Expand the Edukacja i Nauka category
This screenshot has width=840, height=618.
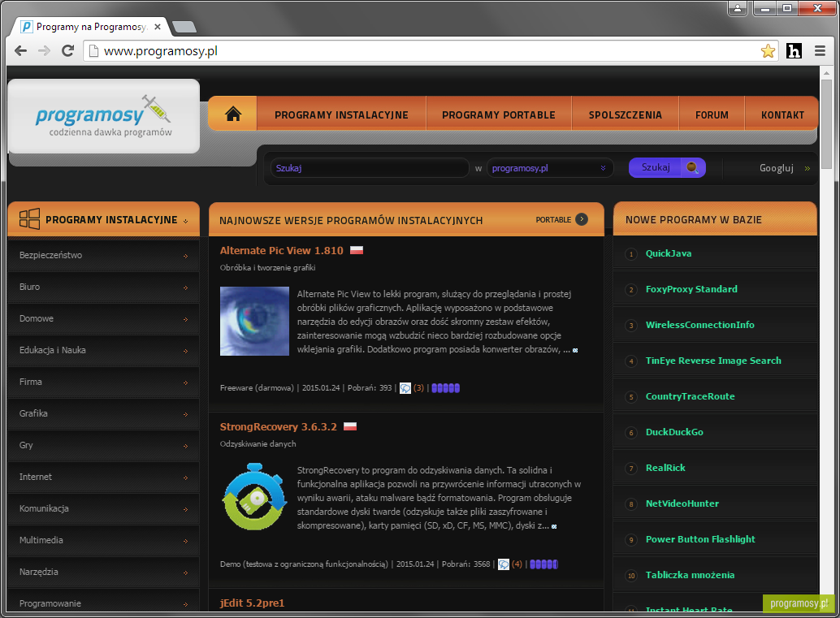pos(103,350)
